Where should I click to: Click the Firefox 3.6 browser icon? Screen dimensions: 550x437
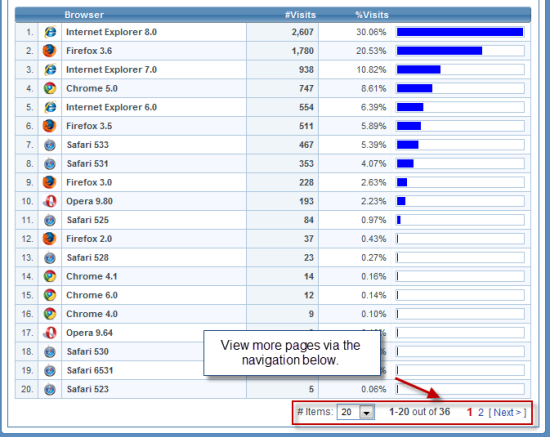click(x=49, y=51)
